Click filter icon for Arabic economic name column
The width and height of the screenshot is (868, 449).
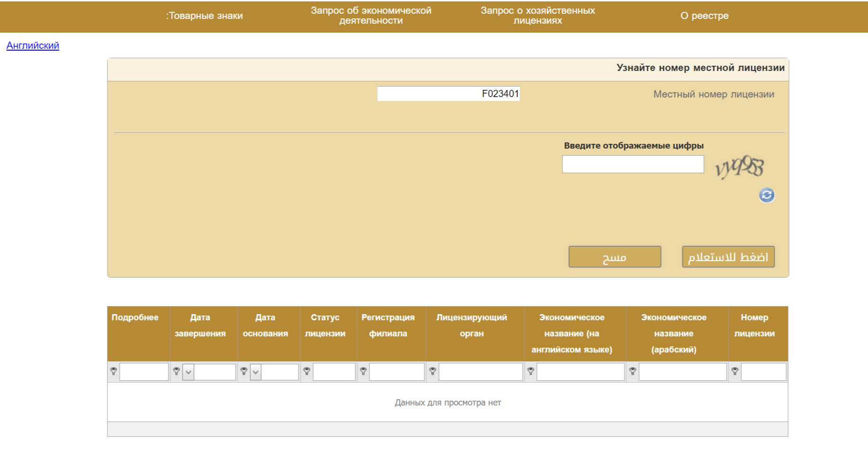[632, 371]
